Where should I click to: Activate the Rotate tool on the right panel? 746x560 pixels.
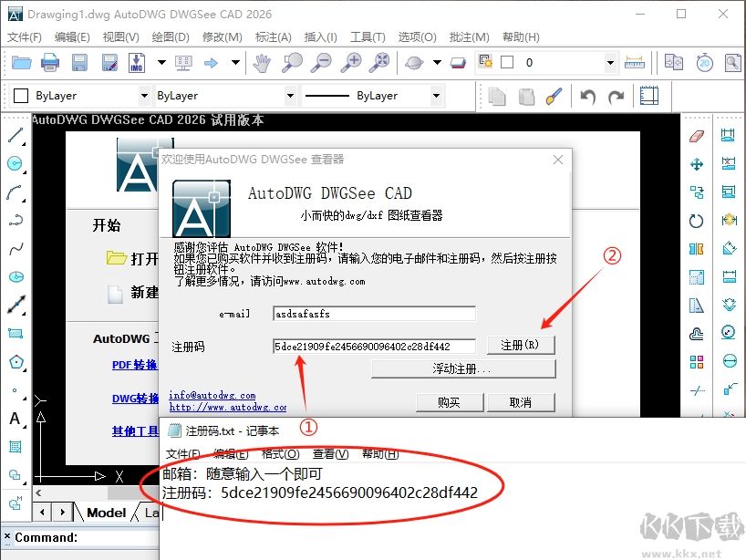coord(696,220)
